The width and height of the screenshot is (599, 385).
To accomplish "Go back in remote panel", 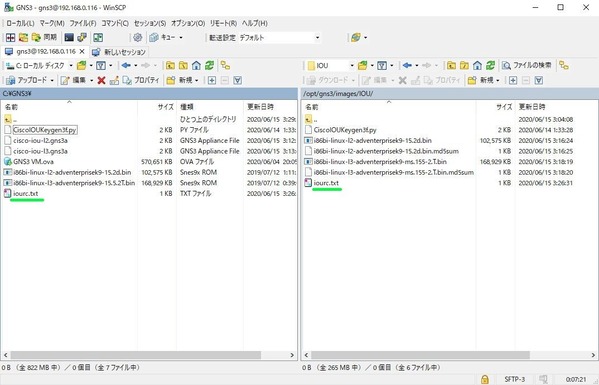I will [407, 66].
